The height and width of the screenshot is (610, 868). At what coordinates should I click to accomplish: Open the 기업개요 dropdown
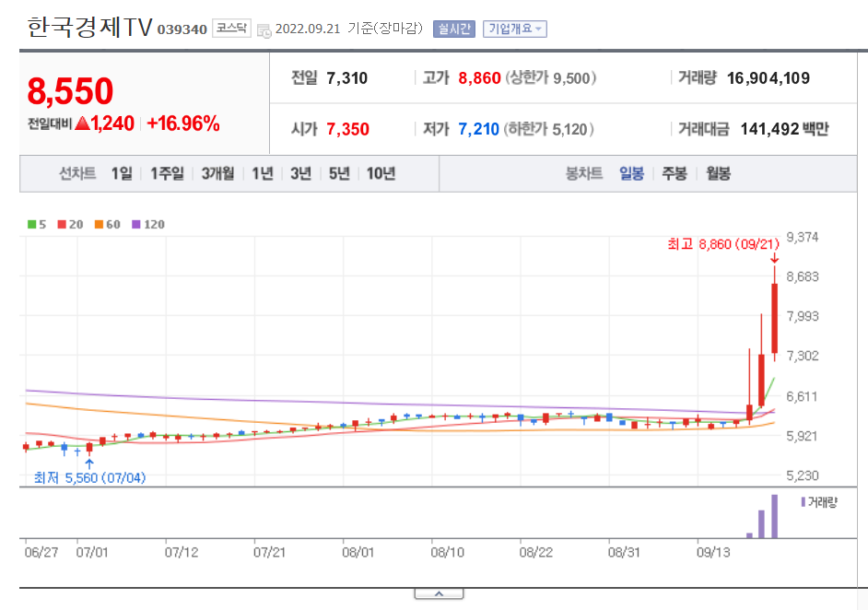515,29
